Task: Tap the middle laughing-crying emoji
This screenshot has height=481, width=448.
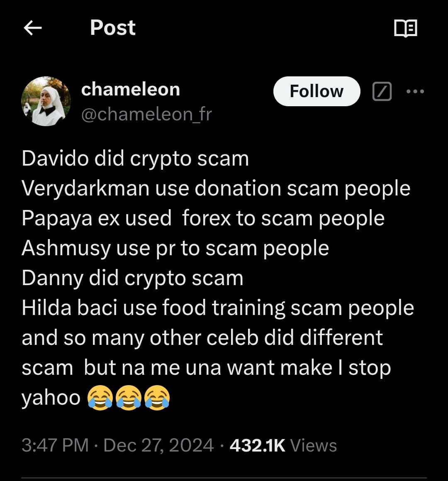Action: tap(129, 398)
